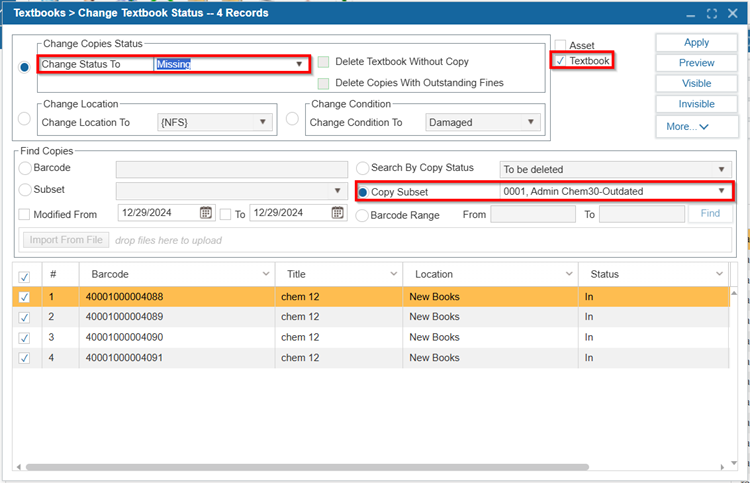Viewport: 750px width, 483px height.
Task: Select the Subset radio option
Action: point(25,189)
